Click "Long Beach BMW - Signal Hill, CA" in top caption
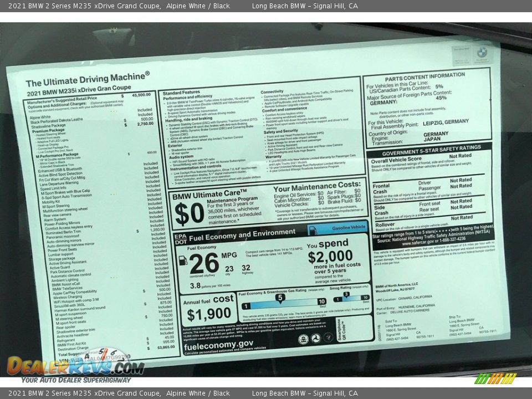 (305, 6)
